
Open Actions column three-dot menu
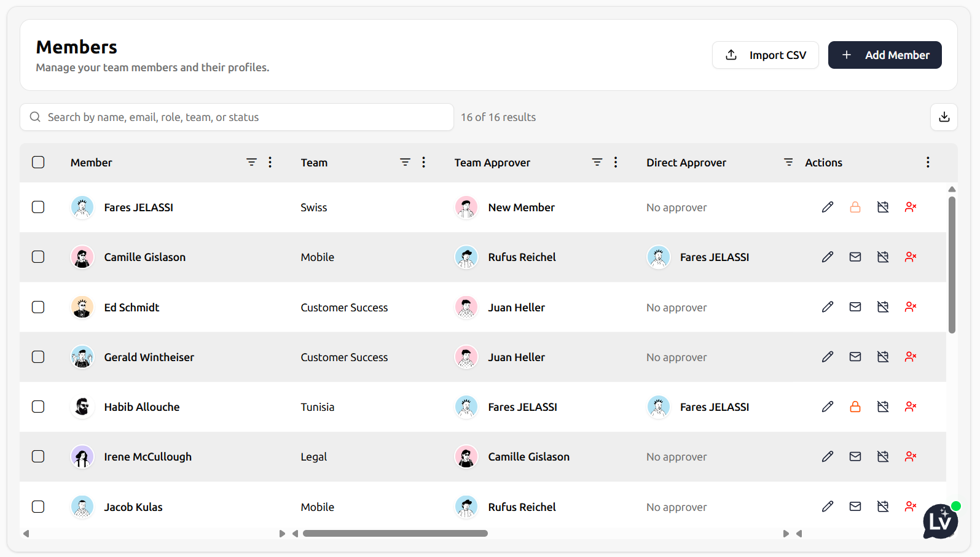pos(928,162)
